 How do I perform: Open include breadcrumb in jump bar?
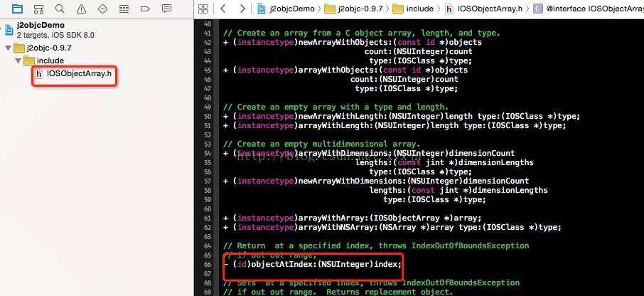pos(413,9)
